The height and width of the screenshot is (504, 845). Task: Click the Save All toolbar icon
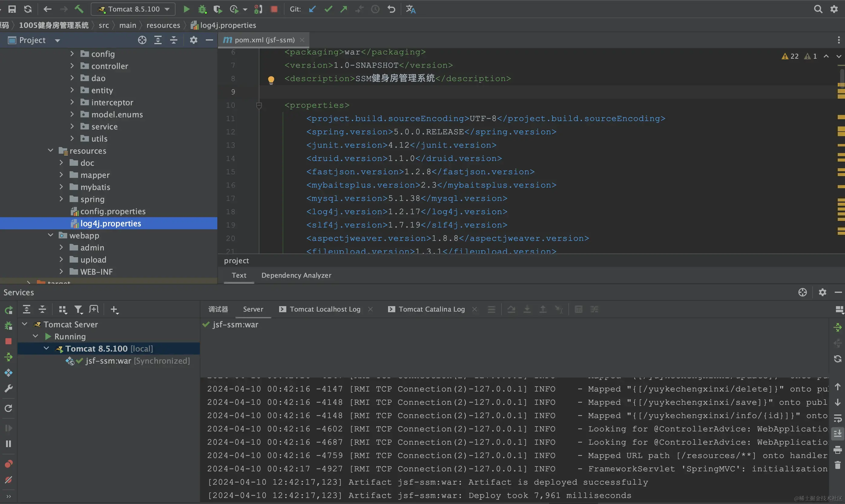click(x=12, y=9)
